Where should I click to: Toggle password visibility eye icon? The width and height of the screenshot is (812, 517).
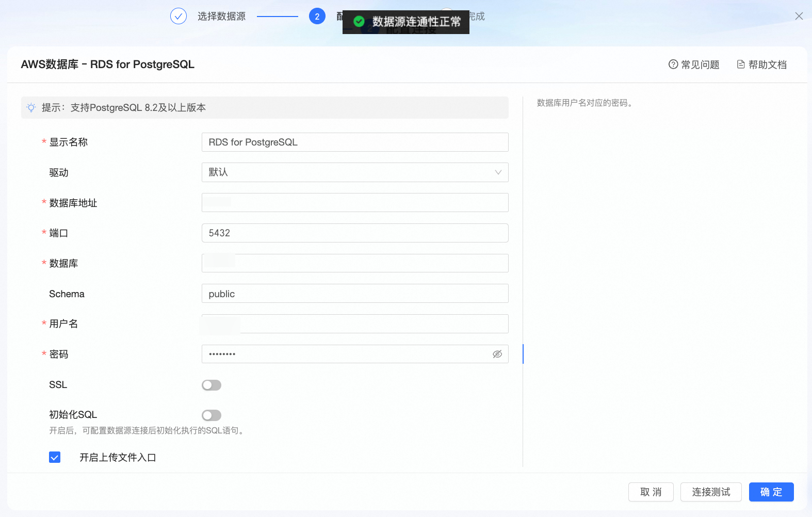(x=497, y=354)
